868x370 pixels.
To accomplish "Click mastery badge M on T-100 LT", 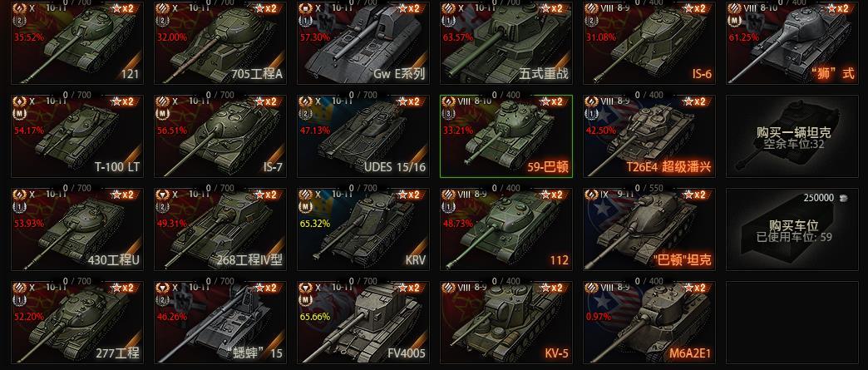I will click(x=20, y=114).
